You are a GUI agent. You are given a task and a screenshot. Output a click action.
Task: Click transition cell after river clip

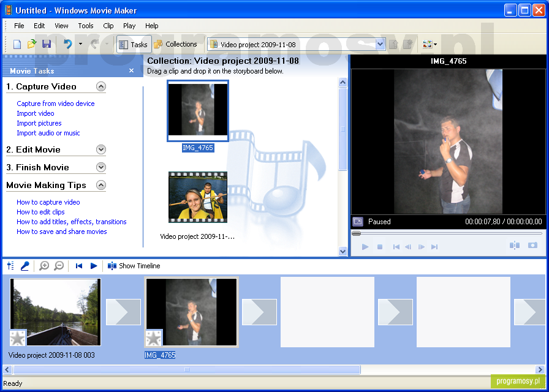tap(123, 312)
